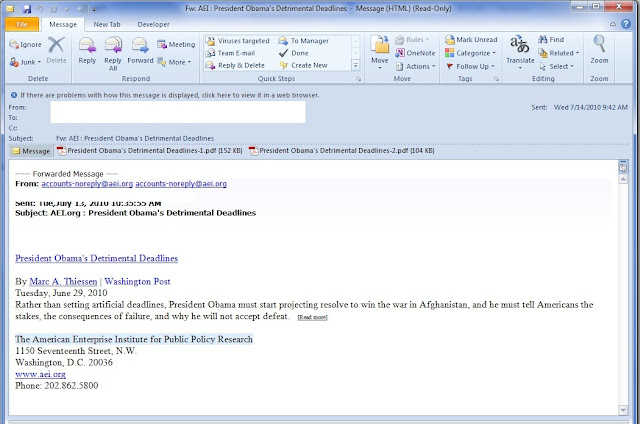Open the Related messages menu
This screenshot has height=424, width=640.
click(559, 53)
